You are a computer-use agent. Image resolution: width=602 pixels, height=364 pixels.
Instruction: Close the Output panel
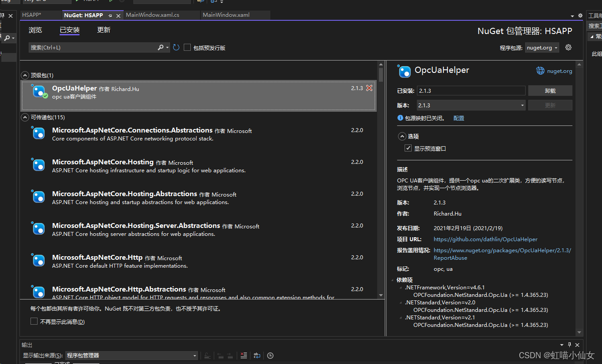(577, 345)
